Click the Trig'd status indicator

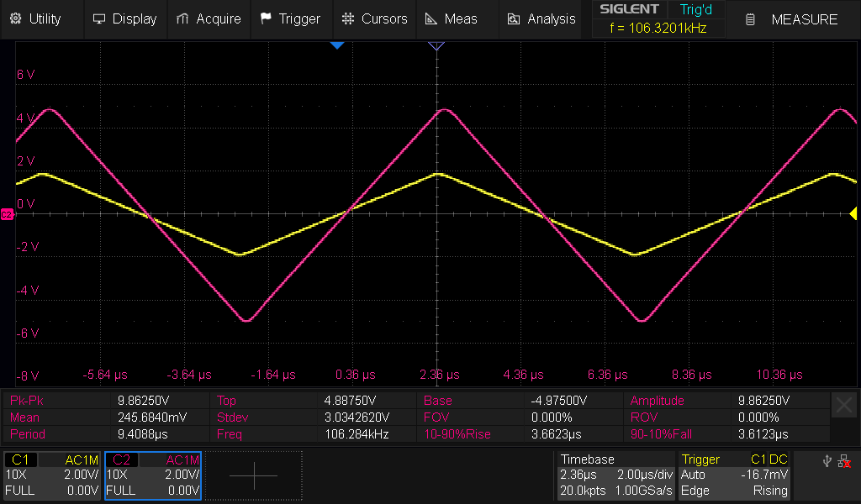695,9
